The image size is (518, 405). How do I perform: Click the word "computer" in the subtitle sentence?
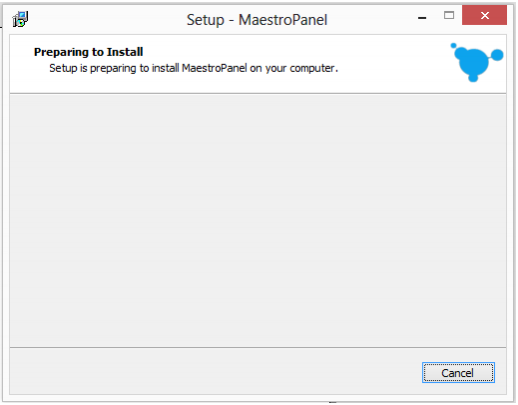coord(312,69)
